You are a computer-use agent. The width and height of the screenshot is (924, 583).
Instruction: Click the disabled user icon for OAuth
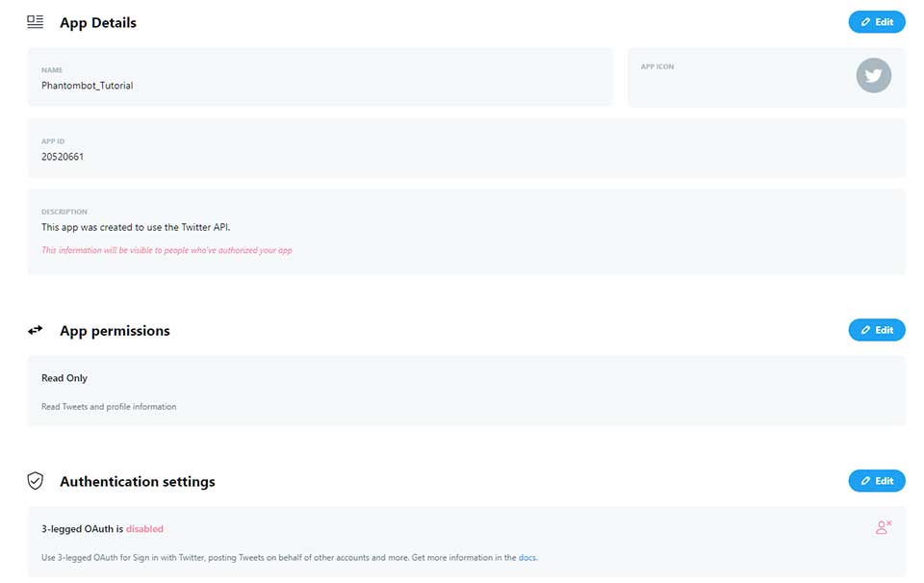(883, 527)
